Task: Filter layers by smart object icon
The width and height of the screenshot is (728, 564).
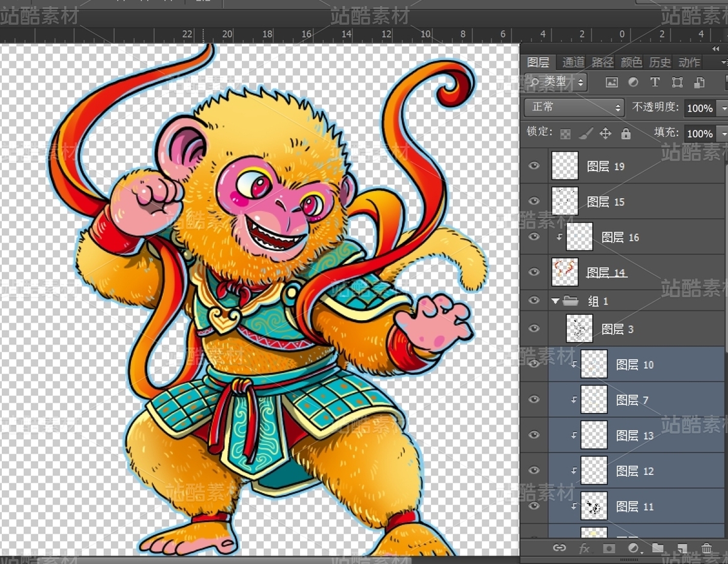Action: (x=699, y=83)
